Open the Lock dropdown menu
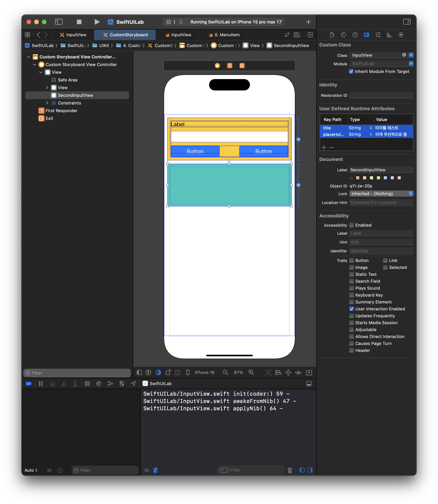The height and width of the screenshot is (504, 438). click(381, 194)
